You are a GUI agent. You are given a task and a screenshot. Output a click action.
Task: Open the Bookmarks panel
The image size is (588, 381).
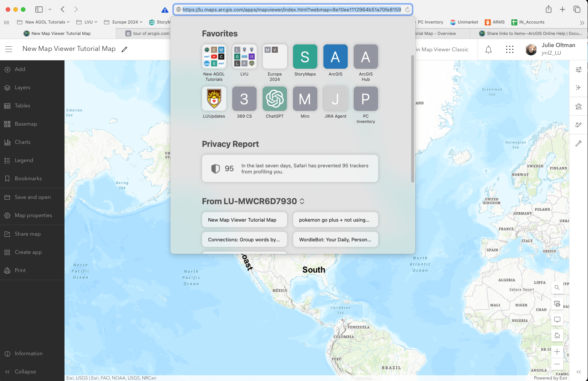28,179
